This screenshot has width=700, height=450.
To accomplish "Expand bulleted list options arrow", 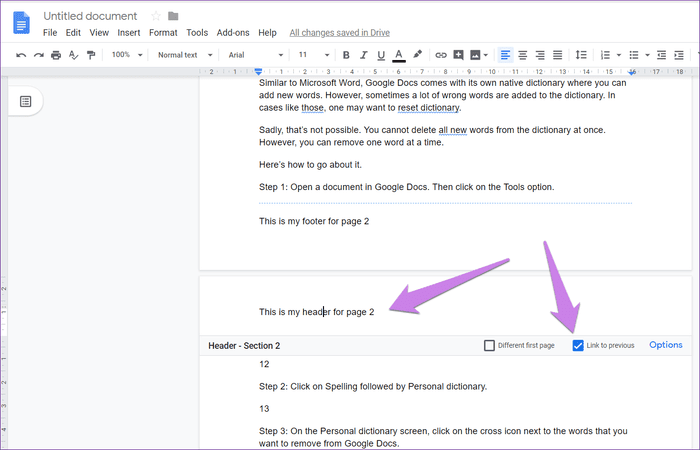I will tap(647, 55).
